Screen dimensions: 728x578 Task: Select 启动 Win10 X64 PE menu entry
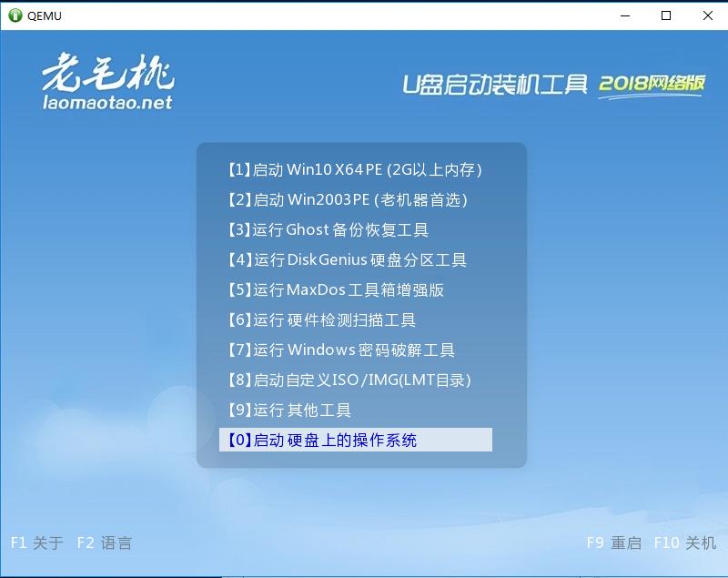point(355,169)
